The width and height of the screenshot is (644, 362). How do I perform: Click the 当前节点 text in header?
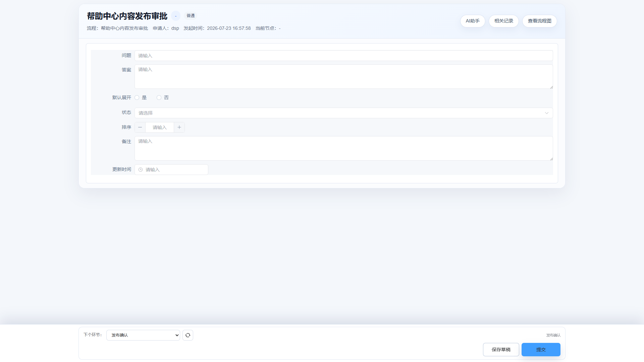tap(268, 28)
